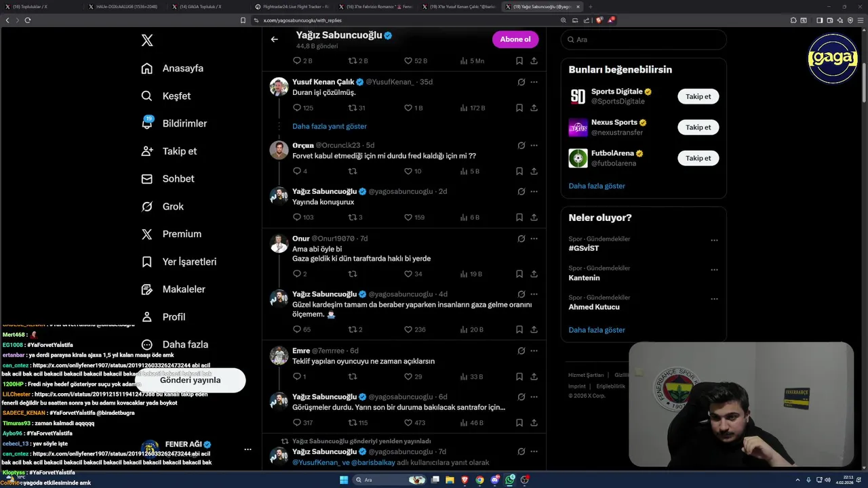Bookmark the 'Güzel kardeşim' reply
The width and height of the screenshot is (868, 488).
(x=519, y=329)
